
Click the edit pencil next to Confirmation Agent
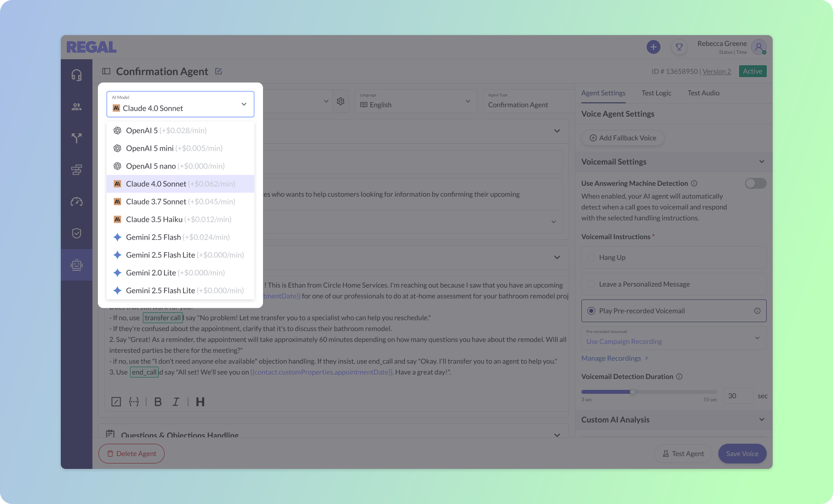(x=219, y=72)
